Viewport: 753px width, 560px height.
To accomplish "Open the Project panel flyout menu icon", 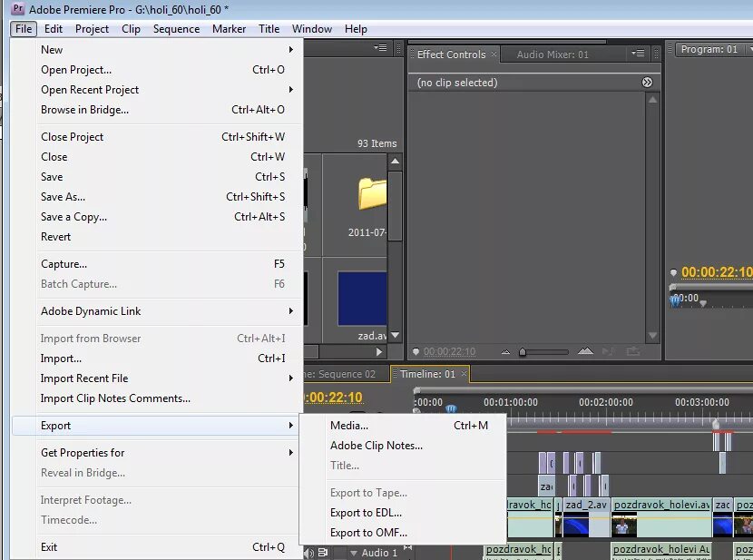I will (380, 47).
